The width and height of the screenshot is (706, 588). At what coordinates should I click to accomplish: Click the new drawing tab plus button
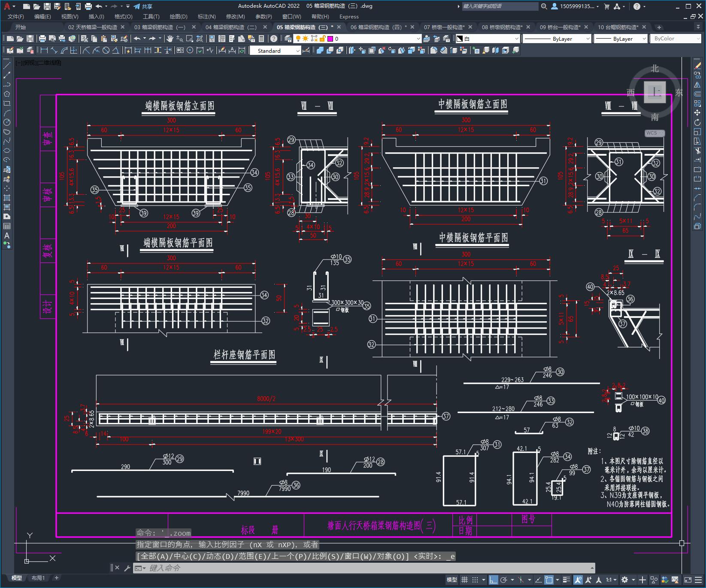point(659,27)
